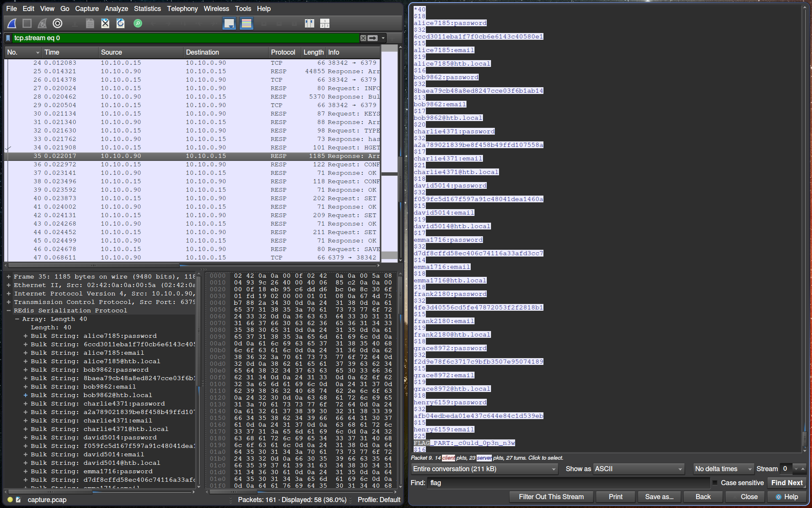
Task: Collapse the Array: Length 40 node
Action: [17, 319]
